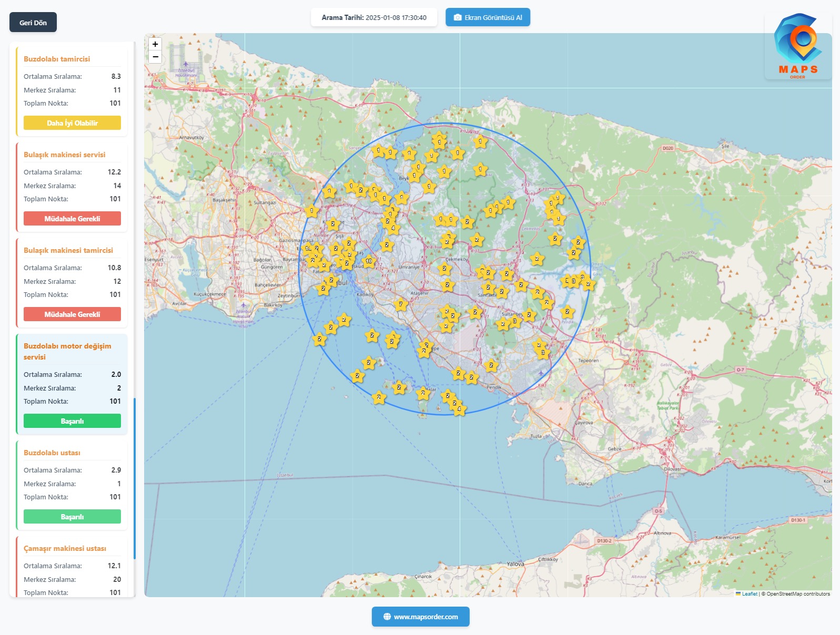840x635 pixels.
Task: Select Bulaşık makinesi tamircisi keyword
Action: click(x=68, y=250)
